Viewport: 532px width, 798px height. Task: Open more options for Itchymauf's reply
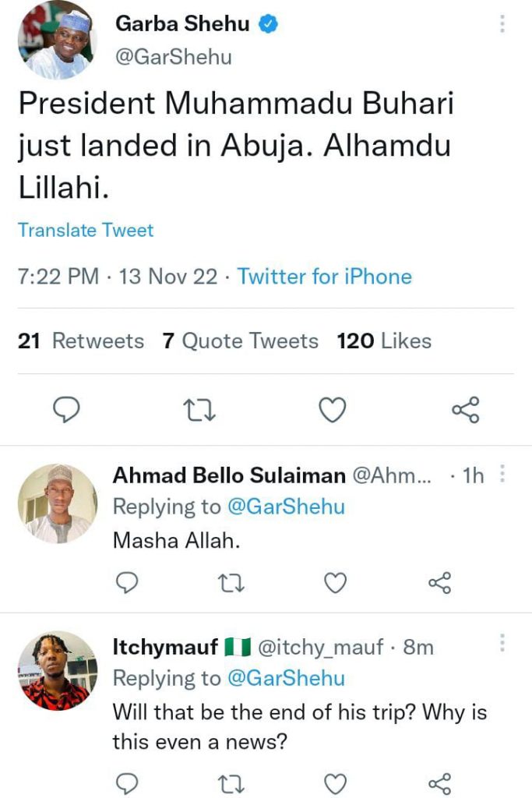(502, 644)
